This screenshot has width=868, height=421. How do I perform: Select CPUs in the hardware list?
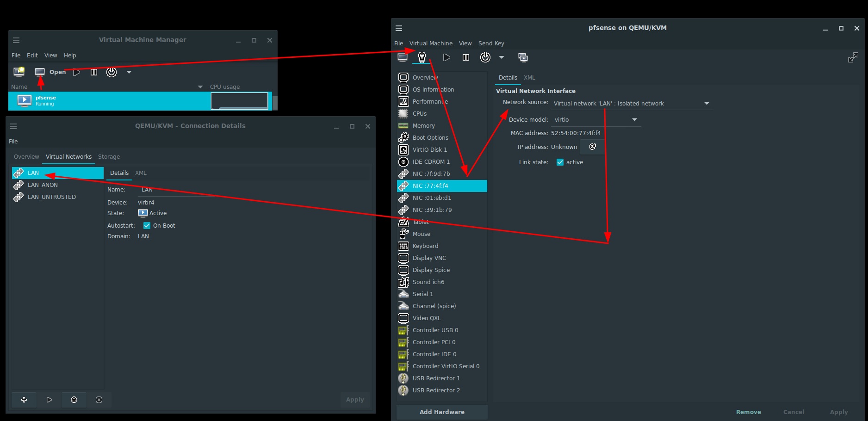pos(442,114)
